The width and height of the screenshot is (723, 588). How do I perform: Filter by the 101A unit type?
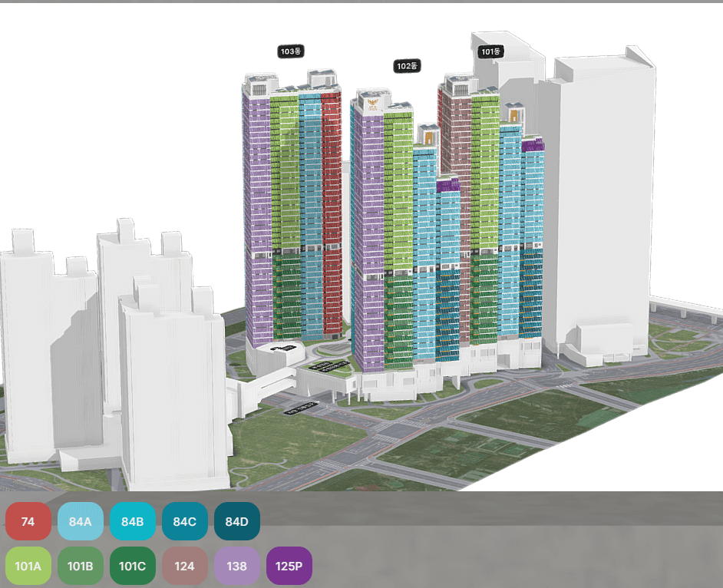28,566
